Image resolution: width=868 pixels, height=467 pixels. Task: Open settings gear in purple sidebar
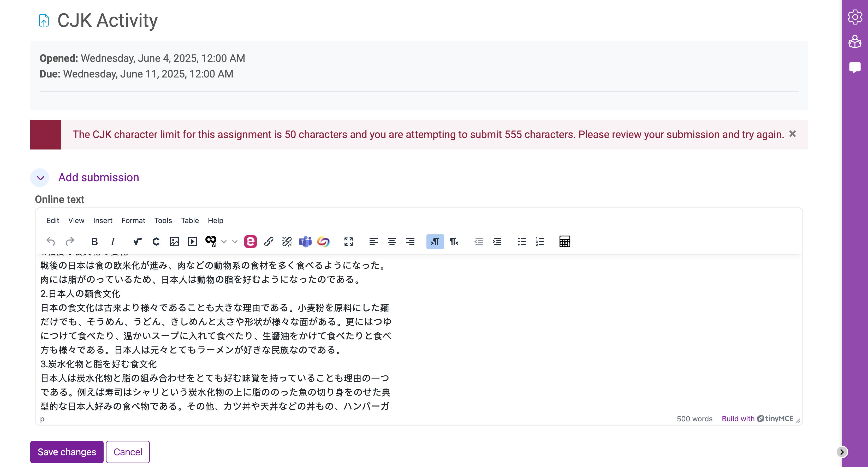[x=855, y=17]
